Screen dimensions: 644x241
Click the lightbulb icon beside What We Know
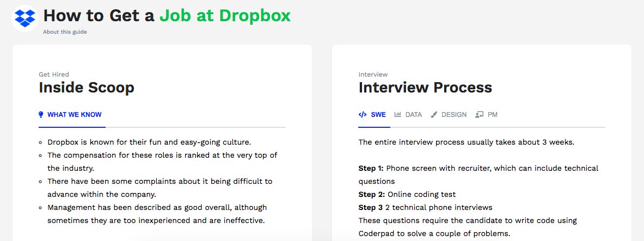(x=41, y=115)
